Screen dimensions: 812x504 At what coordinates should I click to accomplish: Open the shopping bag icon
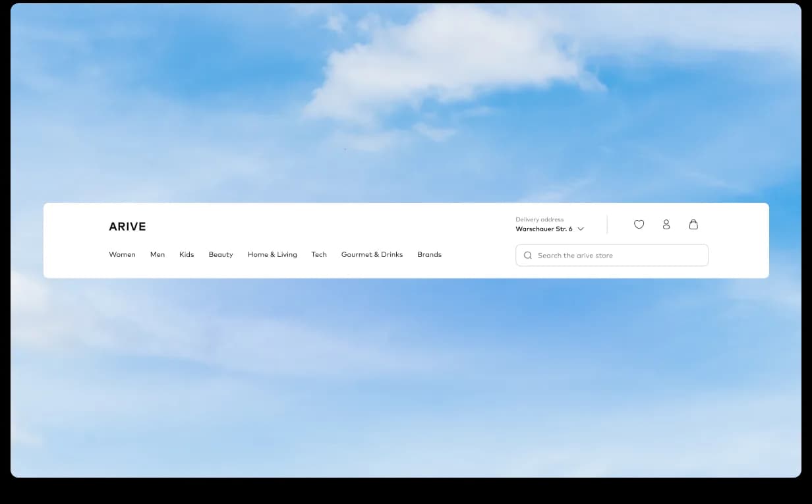[693, 225]
